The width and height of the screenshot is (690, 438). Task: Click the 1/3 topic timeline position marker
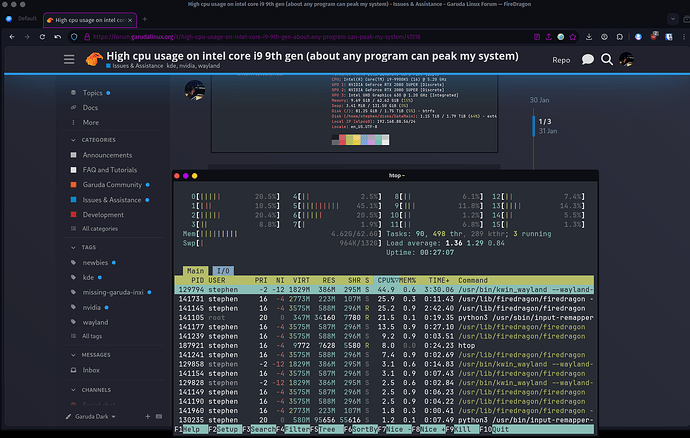(545, 121)
